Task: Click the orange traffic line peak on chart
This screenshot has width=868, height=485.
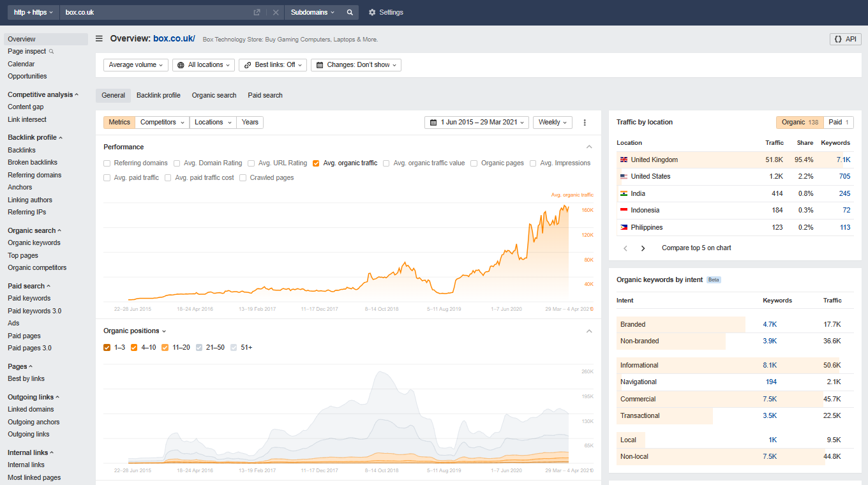Action: point(565,205)
